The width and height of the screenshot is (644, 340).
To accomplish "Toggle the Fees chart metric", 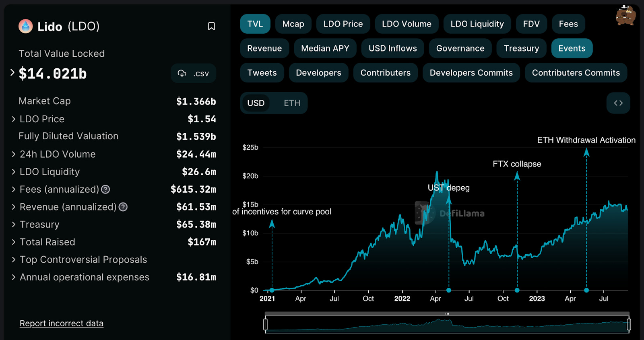I will coord(568,24).
